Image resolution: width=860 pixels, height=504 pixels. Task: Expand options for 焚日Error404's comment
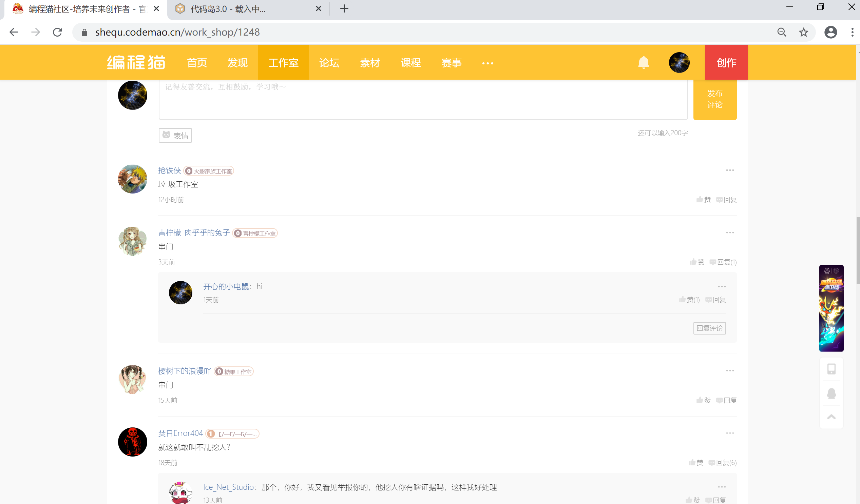(730, 433)
